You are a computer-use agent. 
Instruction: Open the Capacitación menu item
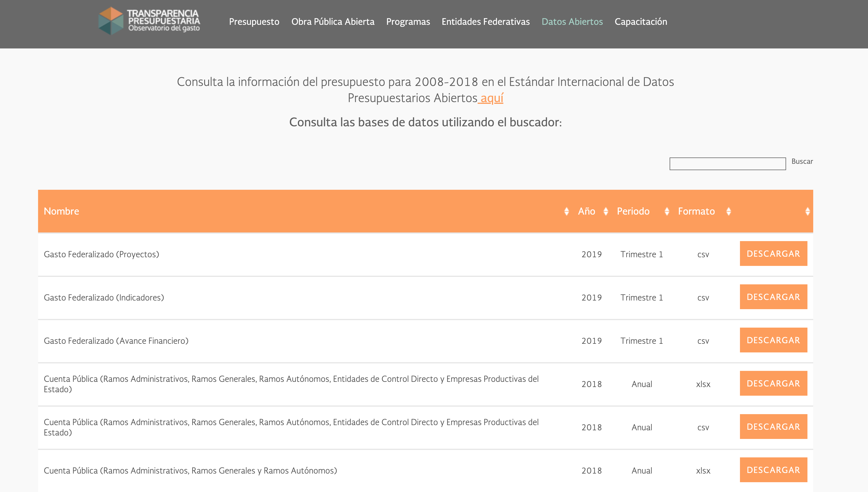(641, 22)
